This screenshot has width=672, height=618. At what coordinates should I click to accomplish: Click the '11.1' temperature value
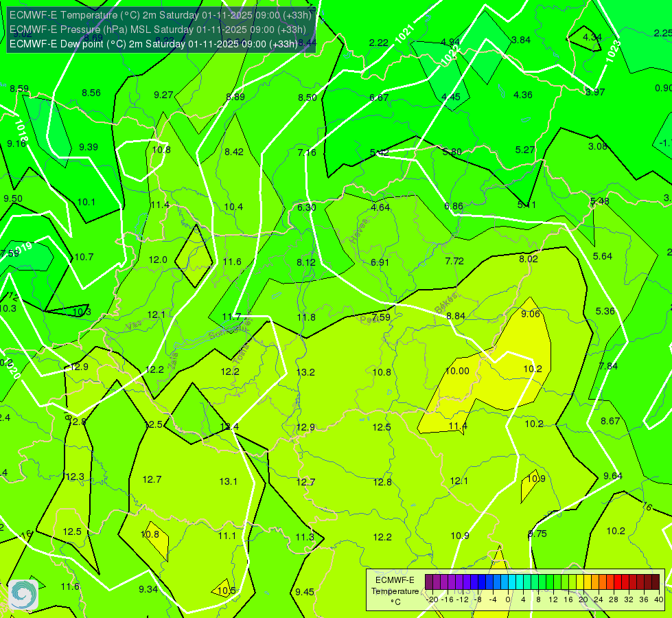227,536
